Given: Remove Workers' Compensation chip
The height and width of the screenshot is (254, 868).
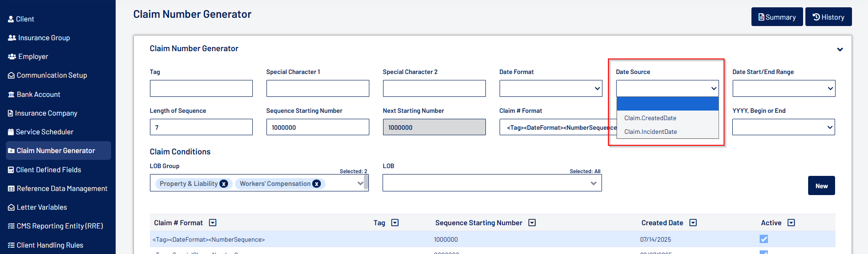Looking at the screenshot, I should click(x=316, y=184).
